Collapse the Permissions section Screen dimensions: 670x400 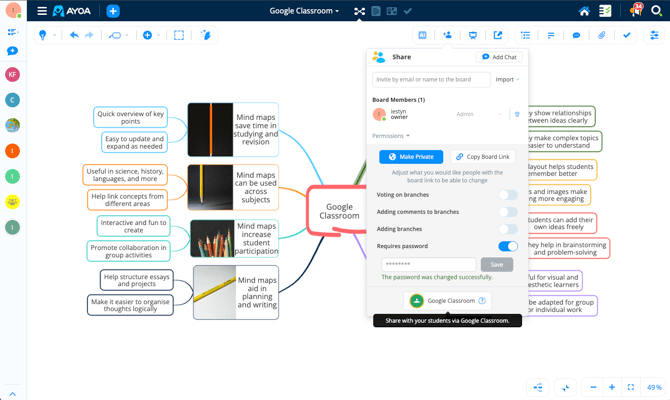[x=391, y=136]
